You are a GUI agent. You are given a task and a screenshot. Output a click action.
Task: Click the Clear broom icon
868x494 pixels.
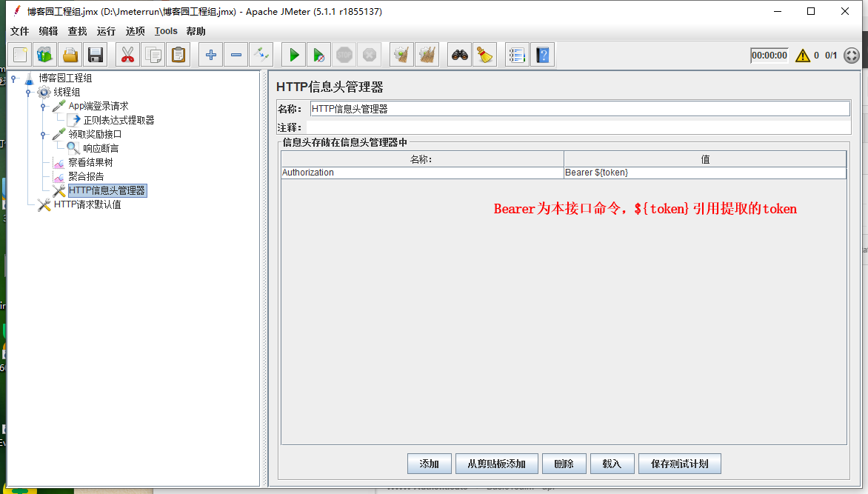(402, 55)
